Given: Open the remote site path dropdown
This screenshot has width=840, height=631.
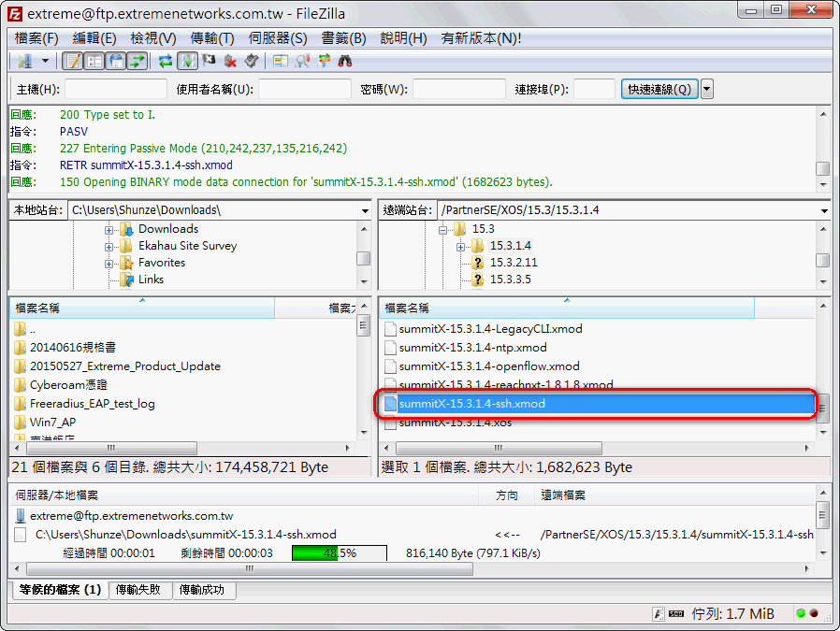Looking at the screenshot, I should [x=824, y=210].
